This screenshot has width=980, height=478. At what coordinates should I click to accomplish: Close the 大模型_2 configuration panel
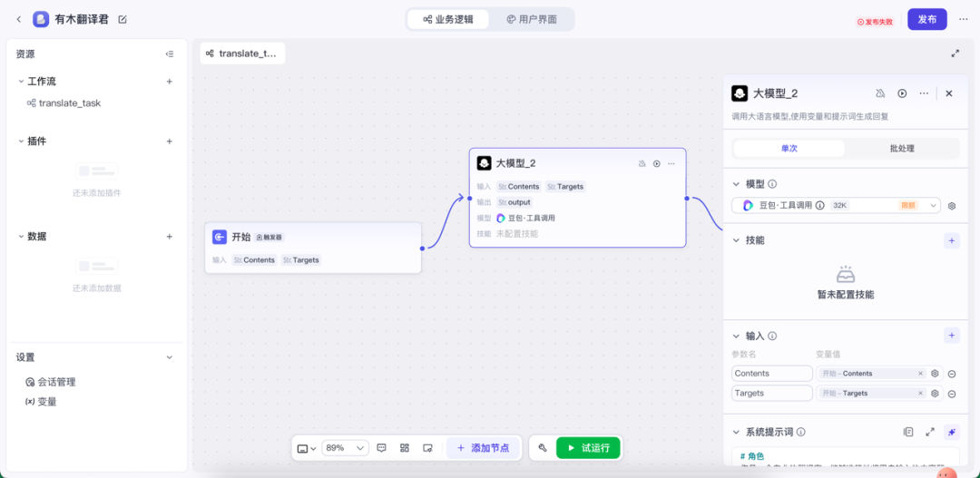949,93
